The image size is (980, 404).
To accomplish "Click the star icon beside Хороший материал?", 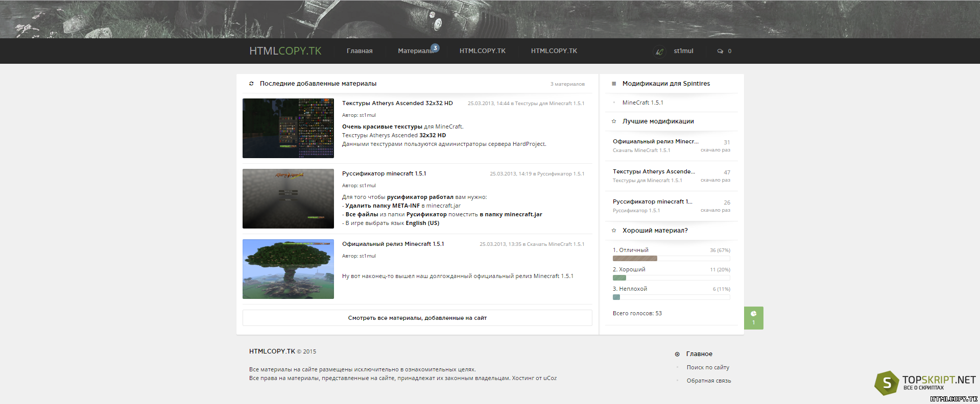I will (x=614, y=231).
